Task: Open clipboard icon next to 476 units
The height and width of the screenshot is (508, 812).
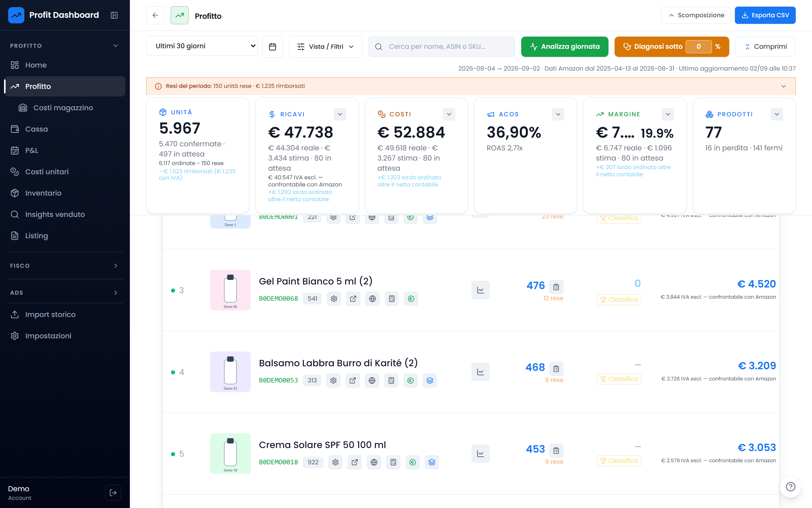Action: pos(556,287)
